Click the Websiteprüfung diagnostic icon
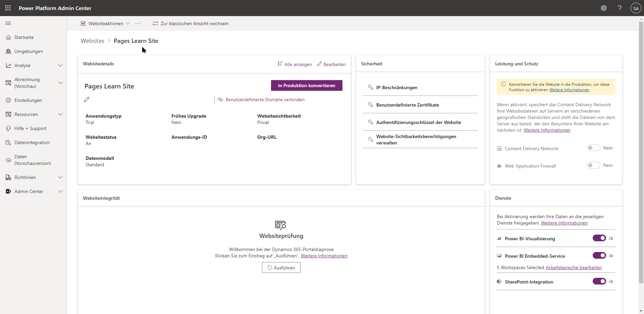Screen dimensions: 644x314 pyautogui.click(x=281, y=225)
